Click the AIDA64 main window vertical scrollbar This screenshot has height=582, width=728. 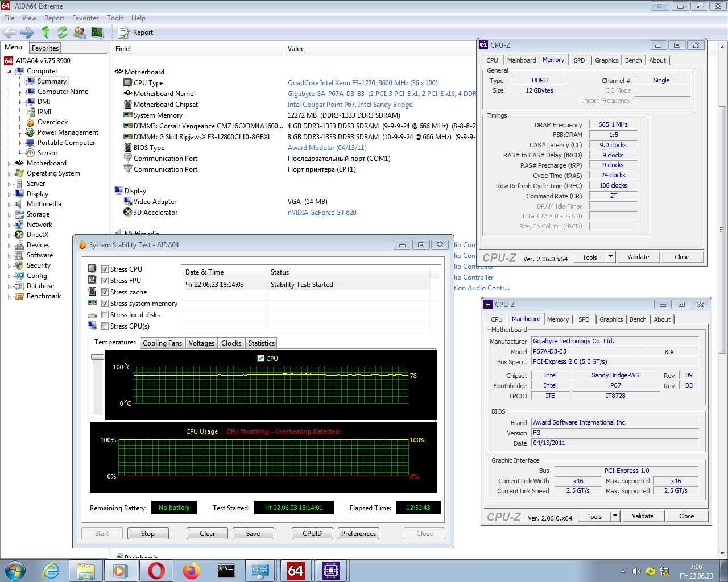coord(722,230)
